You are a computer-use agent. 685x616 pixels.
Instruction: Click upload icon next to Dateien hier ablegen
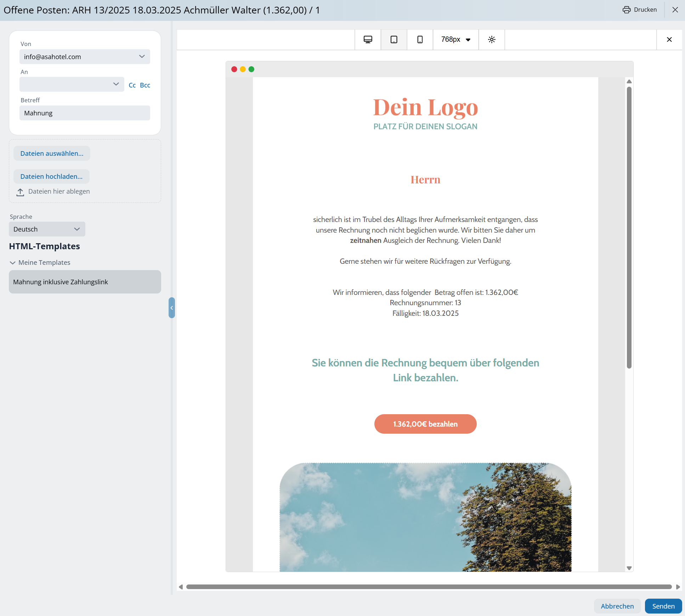(20, 192)
